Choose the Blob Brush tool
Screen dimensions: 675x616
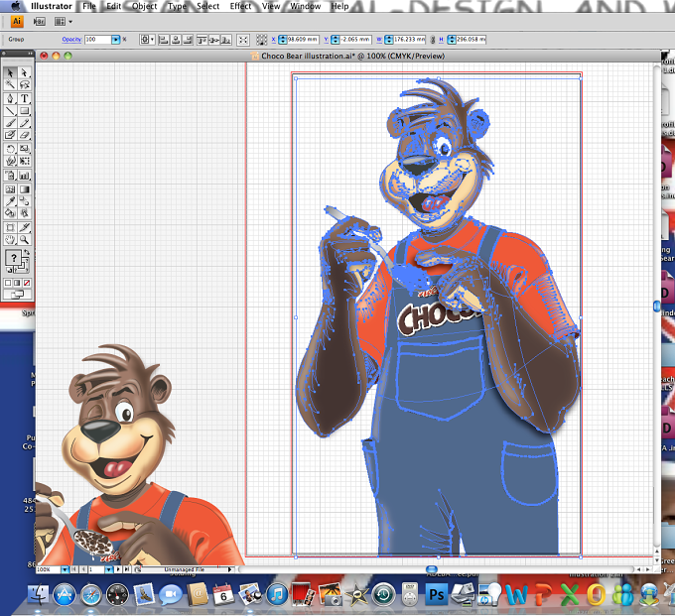(x=10, y=135)
